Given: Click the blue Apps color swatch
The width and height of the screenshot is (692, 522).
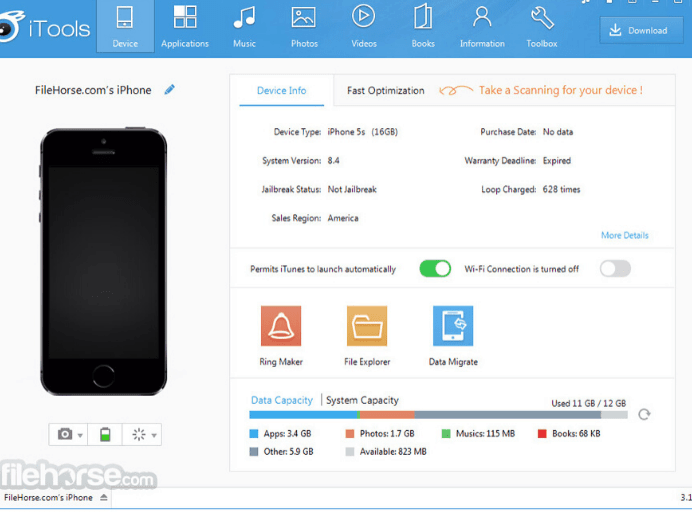Looking at the screenshot, I should pos(254,434).
